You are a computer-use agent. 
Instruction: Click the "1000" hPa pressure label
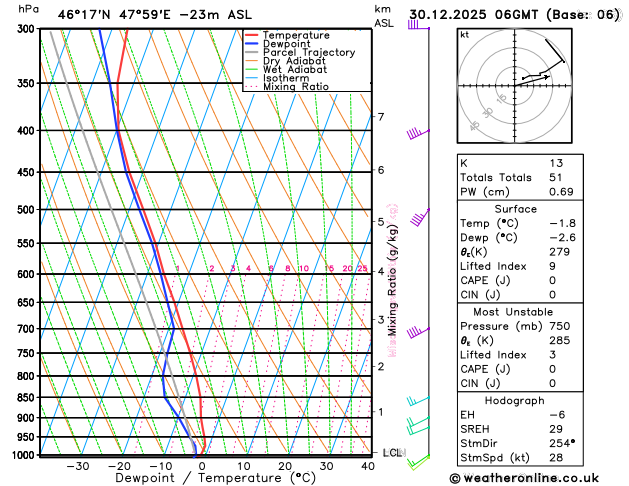click(x=25, y=455)
